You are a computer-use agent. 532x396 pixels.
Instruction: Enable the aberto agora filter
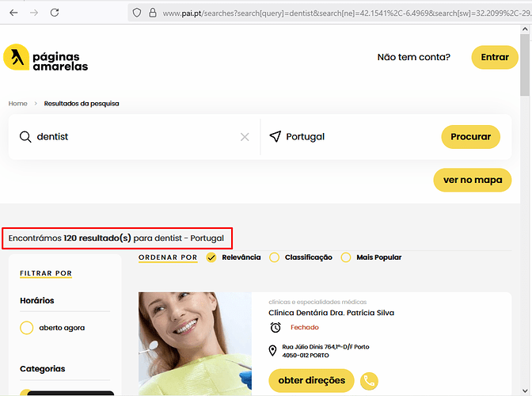(27, 327)
